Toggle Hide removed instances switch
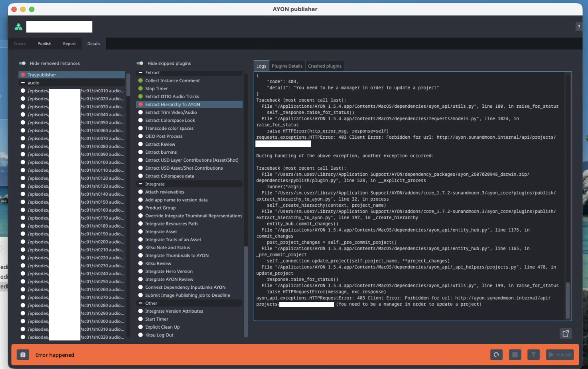 tap(22, 63)
